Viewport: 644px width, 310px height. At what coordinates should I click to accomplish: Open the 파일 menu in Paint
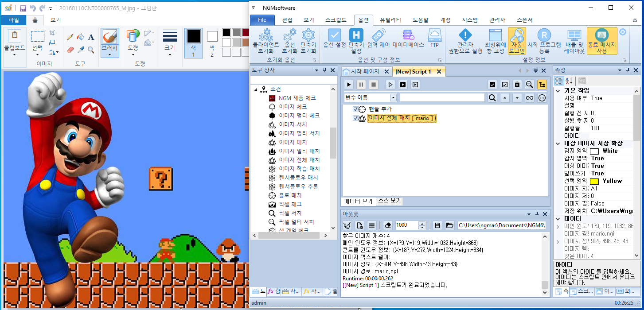tap(13, 20)
